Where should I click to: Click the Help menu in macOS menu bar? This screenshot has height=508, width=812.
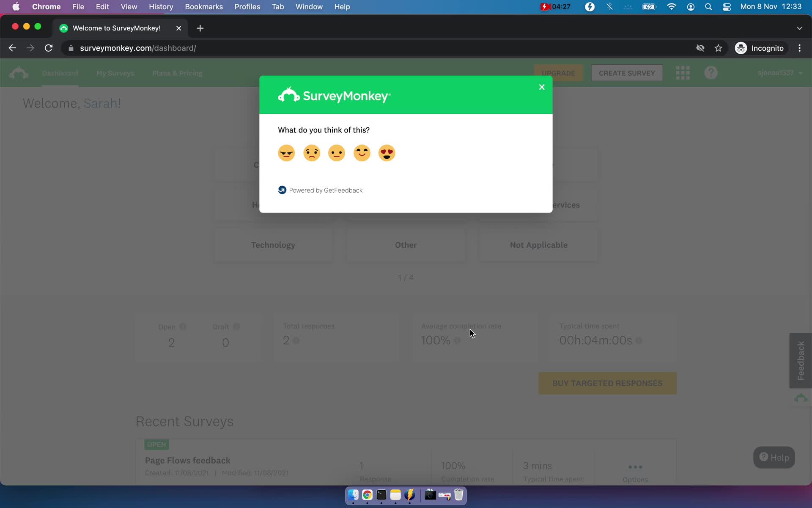point(342,6)
